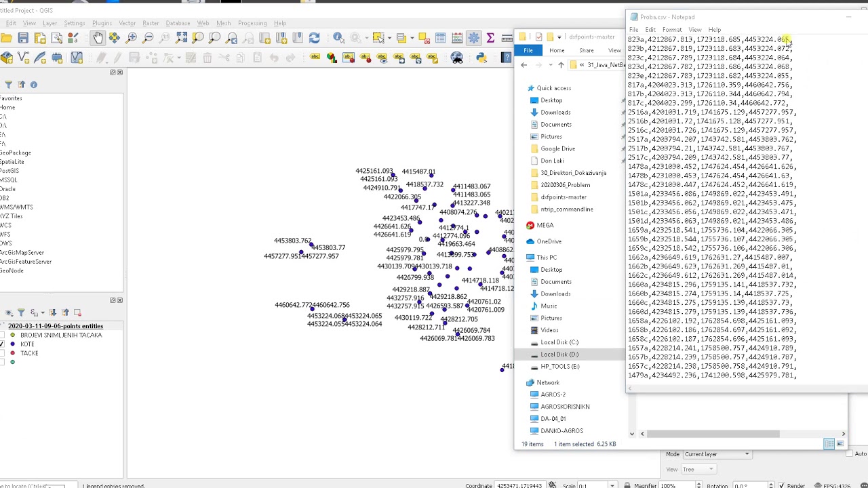The width and height of the screenshot is (868, 488).
Task: Open the Mode Current layer dropdown
Action: coord(717,454)
